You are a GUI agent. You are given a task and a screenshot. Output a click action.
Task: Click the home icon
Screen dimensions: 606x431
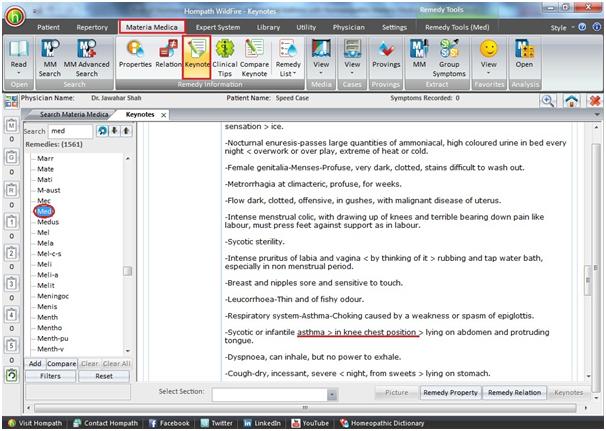(572, 101)
